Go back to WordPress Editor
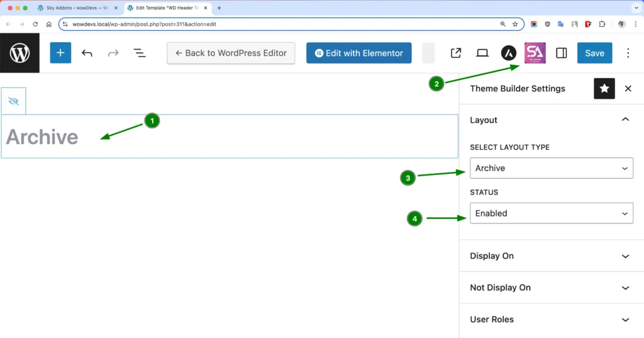 (x=231, y=53)
